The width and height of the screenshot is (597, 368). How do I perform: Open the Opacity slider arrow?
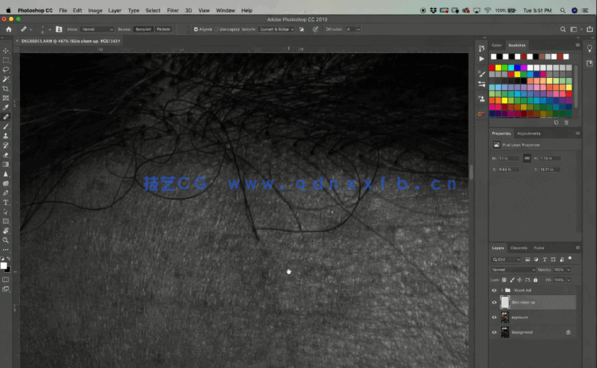(x=568, y=270)
